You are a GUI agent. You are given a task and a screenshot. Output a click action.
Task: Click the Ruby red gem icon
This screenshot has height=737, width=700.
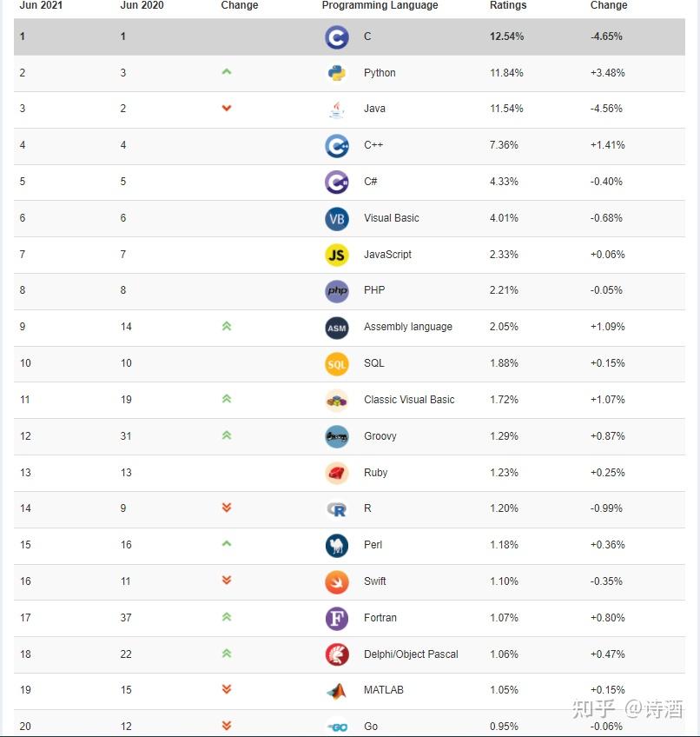pyautogui.click(x=337, y=473)
